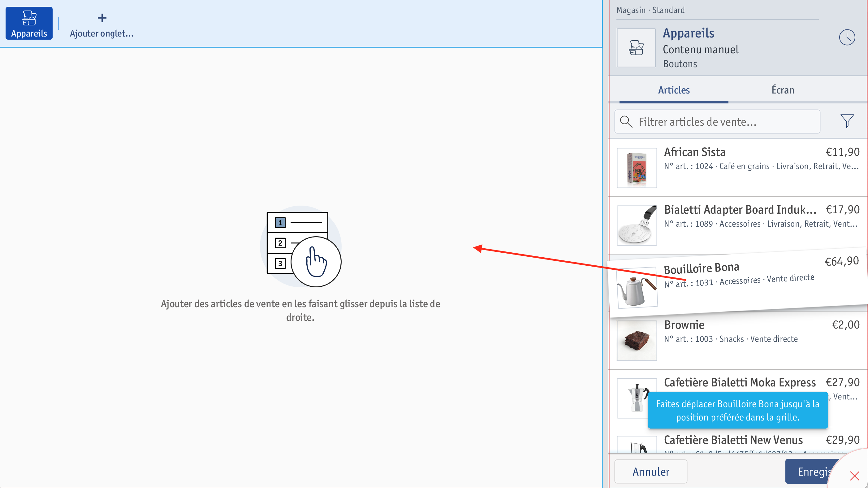Click the Bouilloire Bona kettle thumbnail
Image resolution: width=868 pixels, height=488 pixels.
(x=637, y=288)
